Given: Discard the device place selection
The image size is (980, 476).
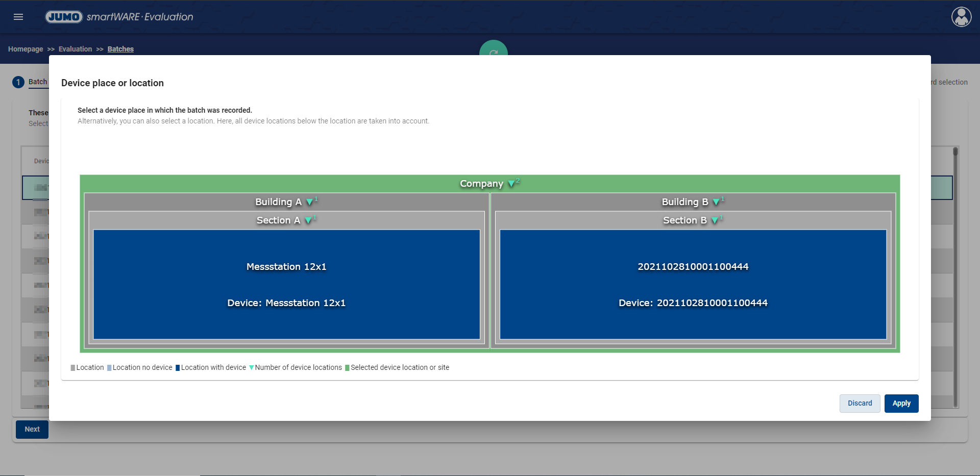Looking at the screenshot, I should tap(860, 403).
